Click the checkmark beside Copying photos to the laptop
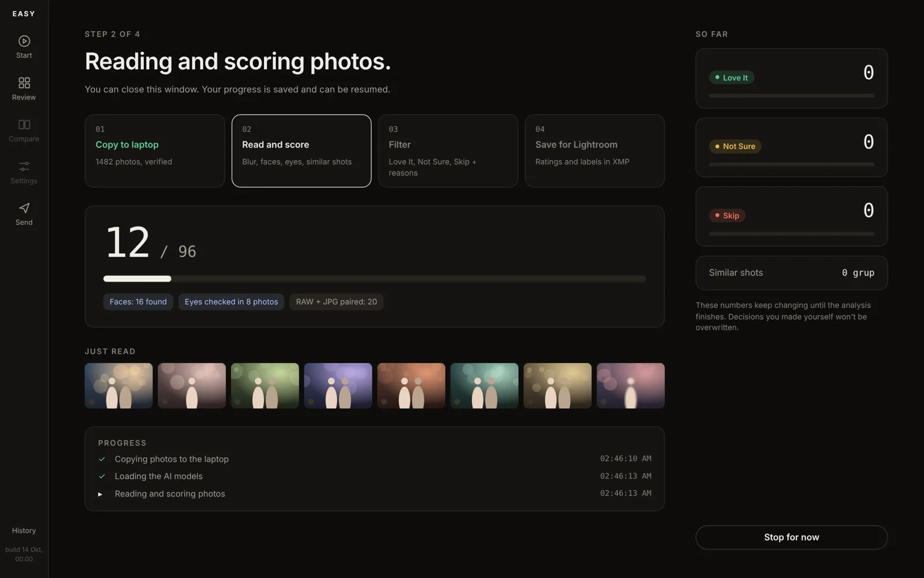924x578 pixels. tap(102, 459)
